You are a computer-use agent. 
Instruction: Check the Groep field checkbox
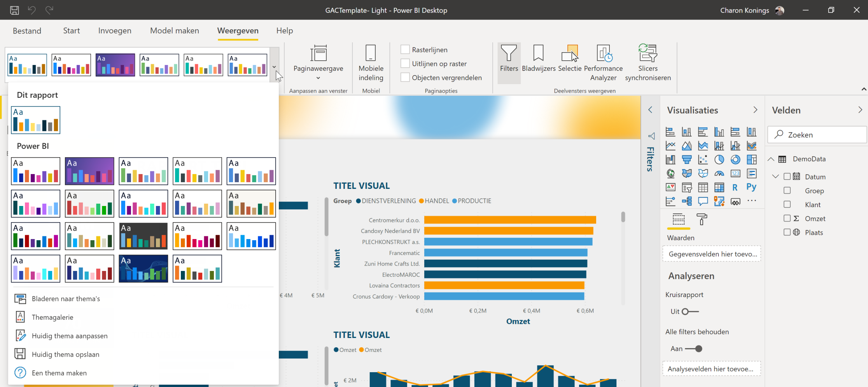point(787,190)
